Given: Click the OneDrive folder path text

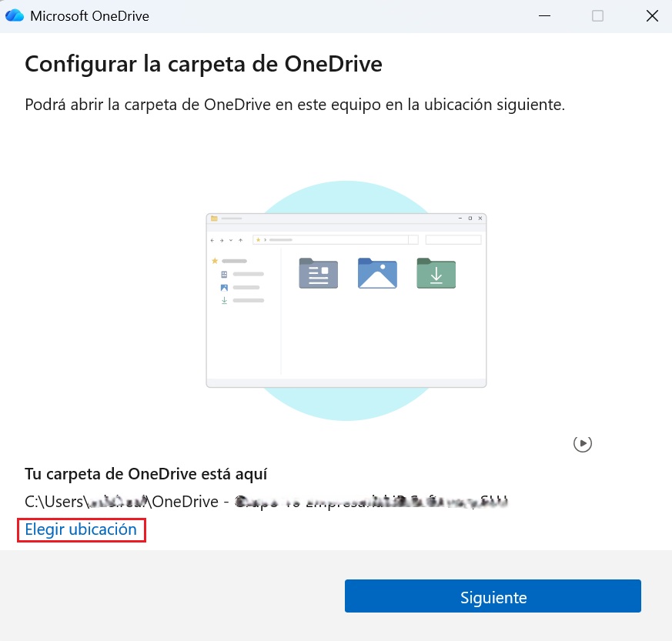Looking at the screenshot, I should pos(267,502).
